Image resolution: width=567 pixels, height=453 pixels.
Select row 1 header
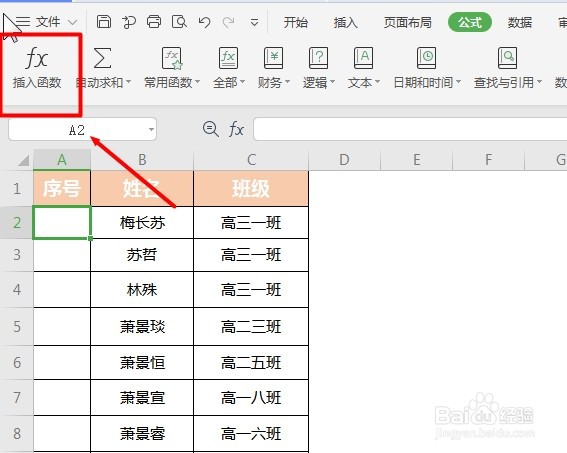pyautogui.click(x=17, y=188)
